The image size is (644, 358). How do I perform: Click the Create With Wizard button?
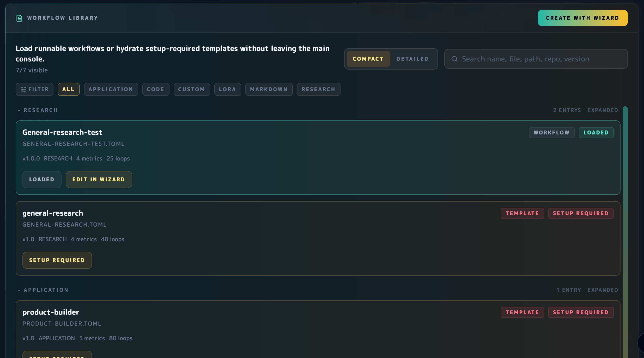(582, 18)
